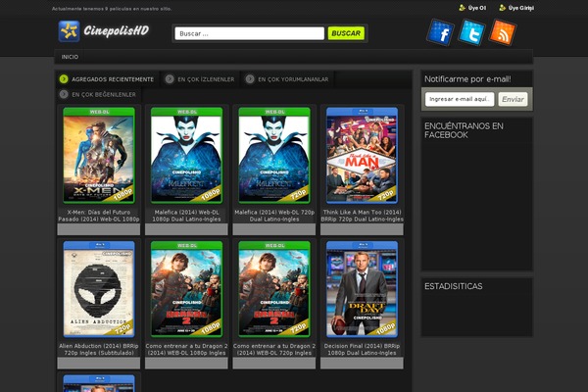Open the Malefica 720p poster thumbnail

point(274,155)
